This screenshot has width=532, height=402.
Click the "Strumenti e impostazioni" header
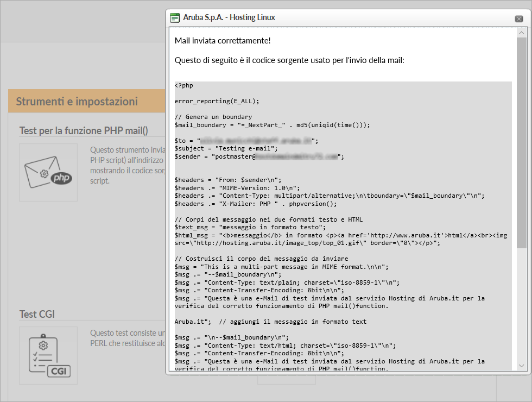(77, 101)
